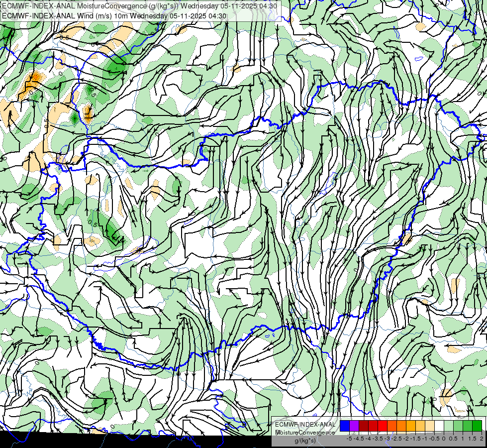Select the palest green legend swatch

tap(449, 426)
